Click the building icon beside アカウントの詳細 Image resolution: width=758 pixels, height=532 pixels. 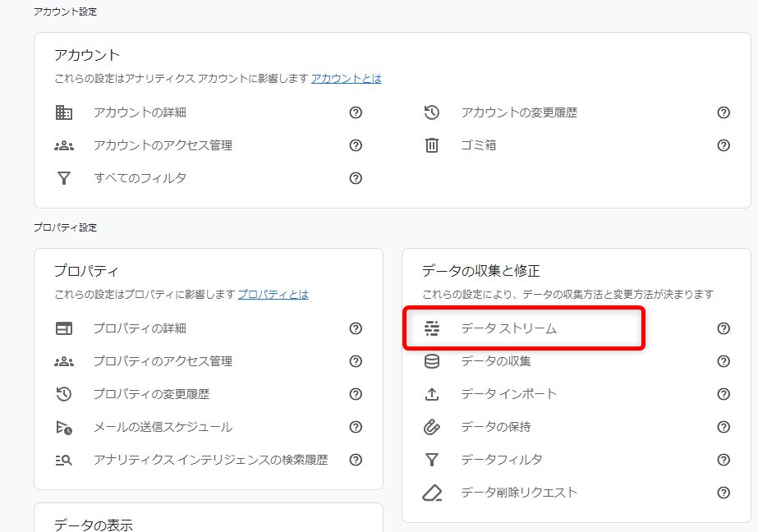[x=64, y=112]
